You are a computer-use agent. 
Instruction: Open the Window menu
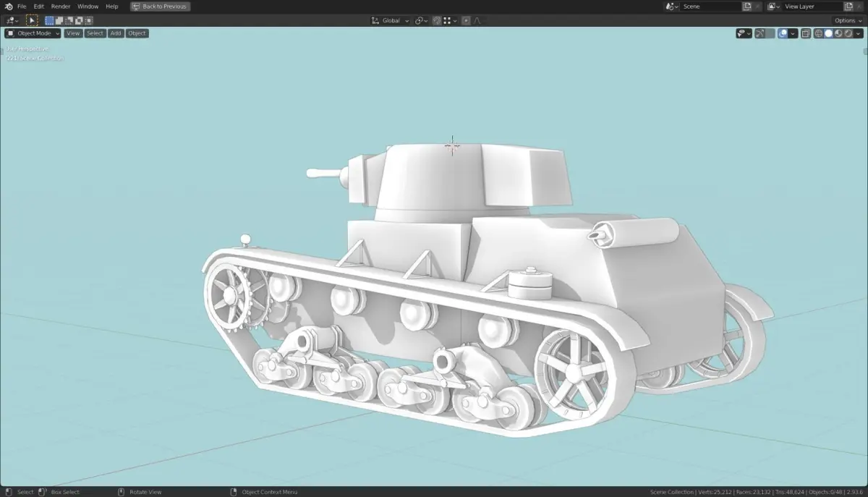(88, 6)
